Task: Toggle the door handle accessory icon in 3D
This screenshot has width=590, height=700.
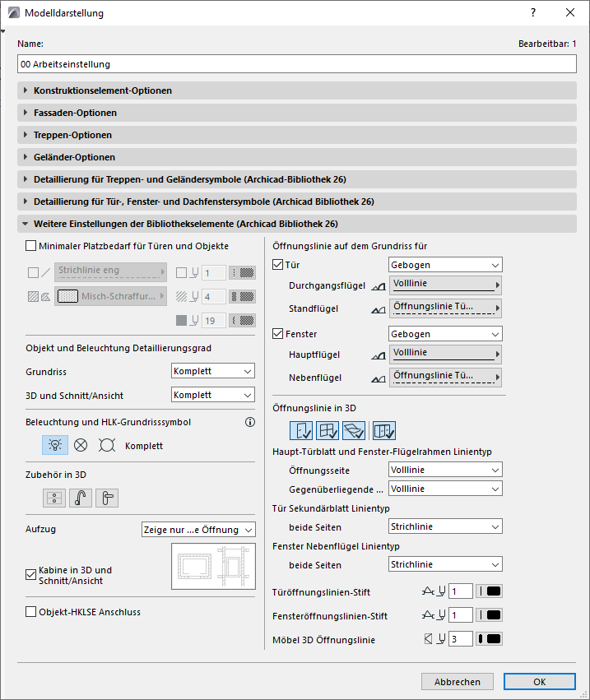Action: coord(107,498)
